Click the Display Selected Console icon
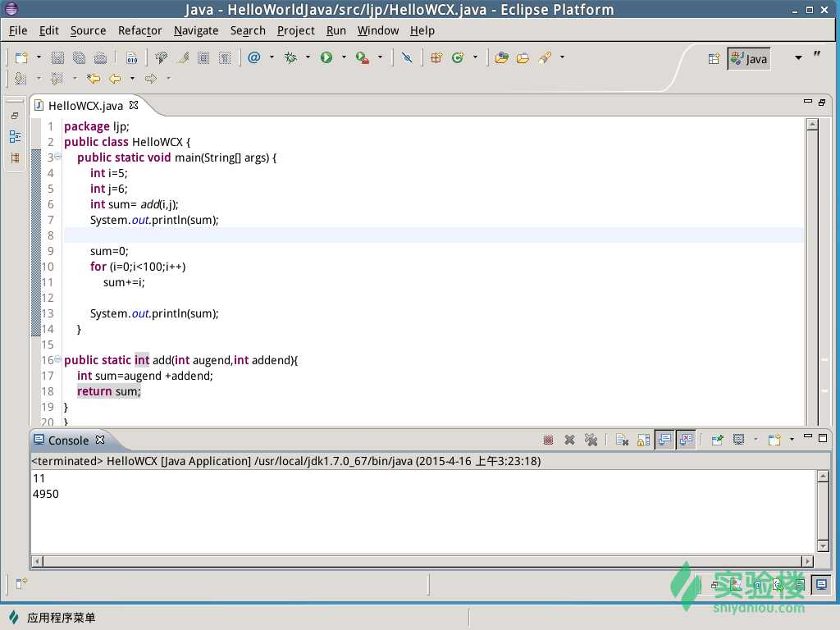 [x=739, y=441]
